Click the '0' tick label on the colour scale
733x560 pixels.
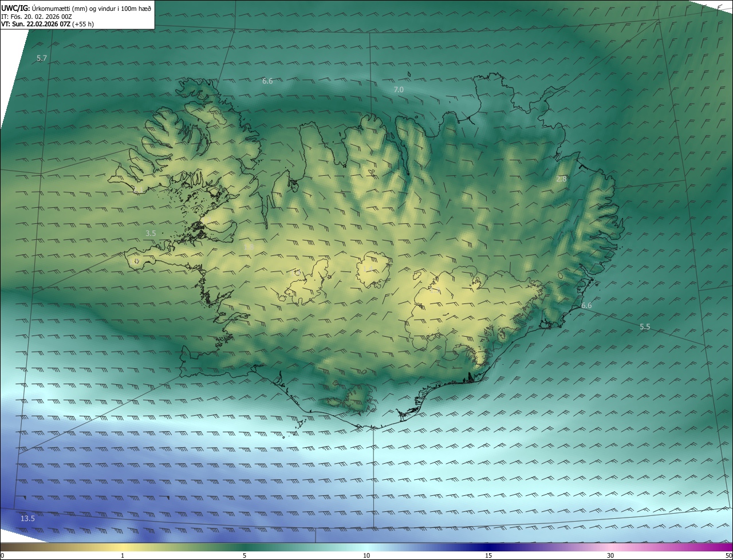[x=2, y=556]
